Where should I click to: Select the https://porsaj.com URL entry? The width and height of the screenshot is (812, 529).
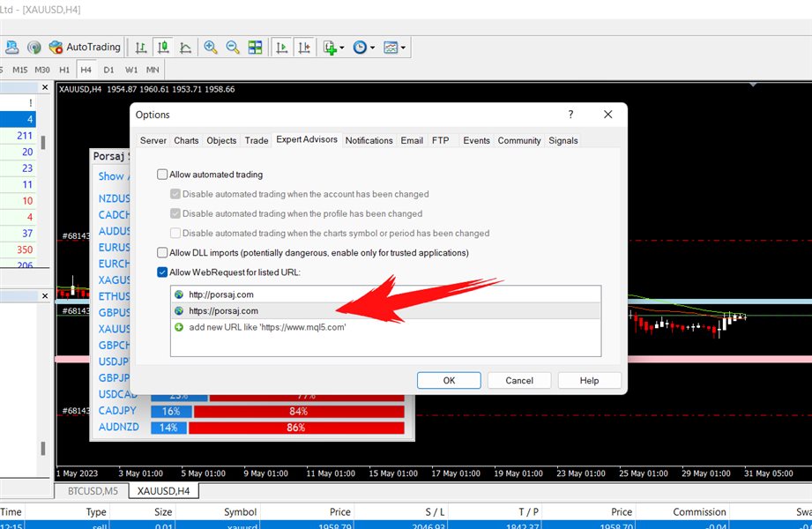pyautogui.click(x=223, y=310)
